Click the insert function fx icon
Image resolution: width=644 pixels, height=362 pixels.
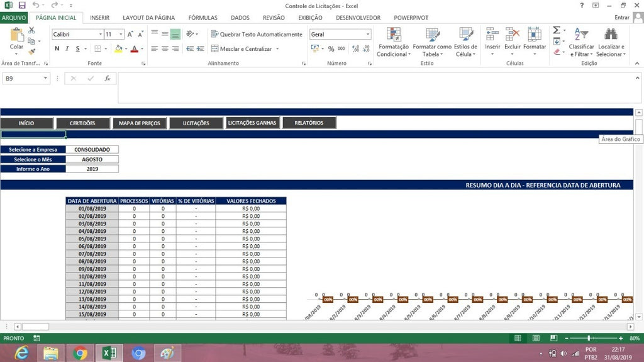107,78
